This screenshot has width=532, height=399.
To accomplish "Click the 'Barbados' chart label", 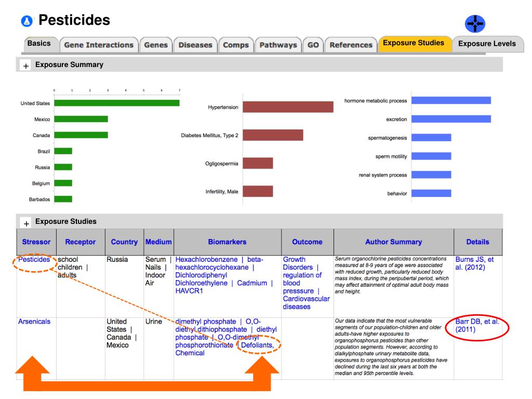I will 39,199.
